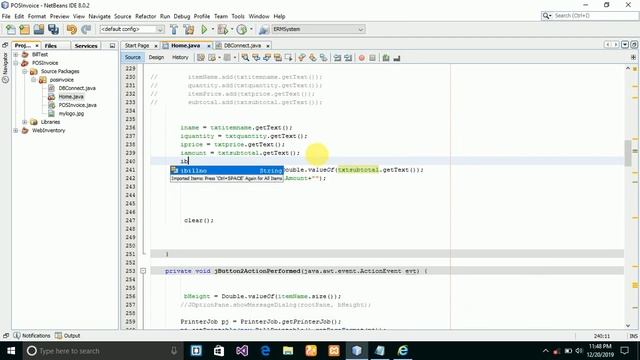Image resolution: width=640 pixels, height=360 pixels.
Task: Collapse the jButton2ActionPerformed code fold
Action: (143, 271)
